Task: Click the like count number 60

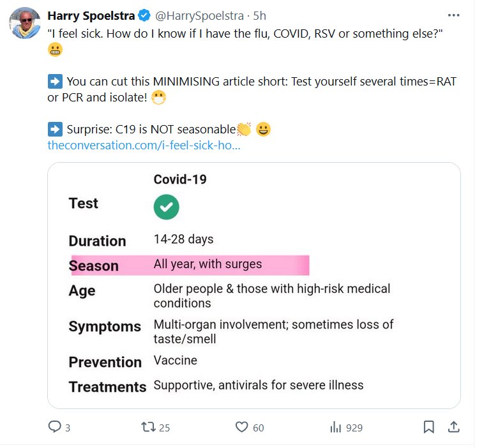Action: coord(258,428)
